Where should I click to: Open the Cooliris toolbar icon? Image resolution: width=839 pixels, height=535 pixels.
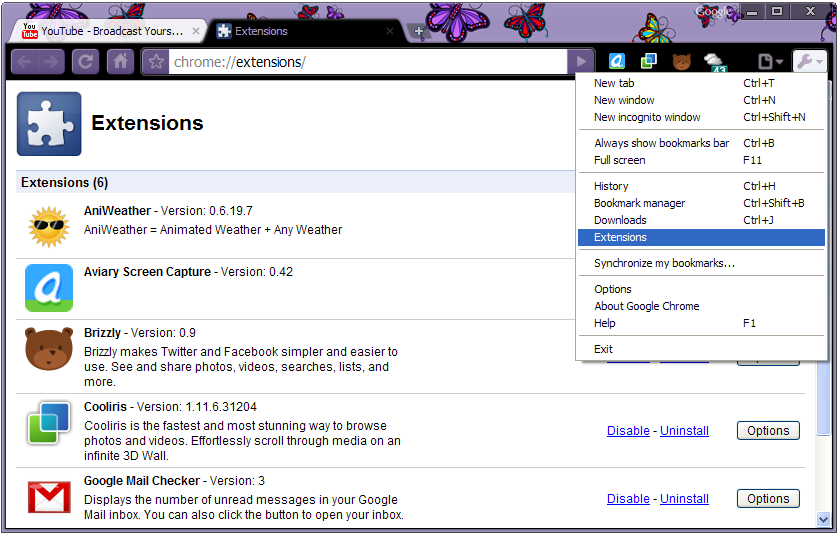pyautogui.click(x=649, y=62)
